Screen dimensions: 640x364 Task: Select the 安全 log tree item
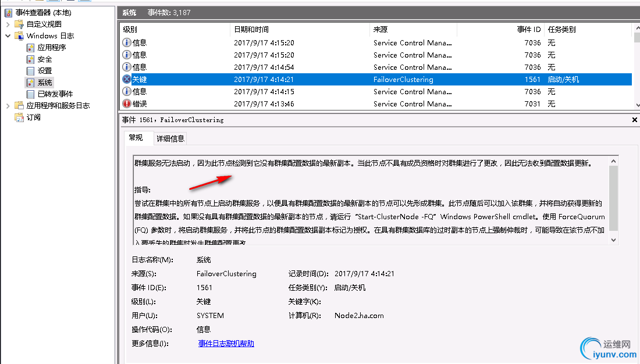(x=45, y=59)
